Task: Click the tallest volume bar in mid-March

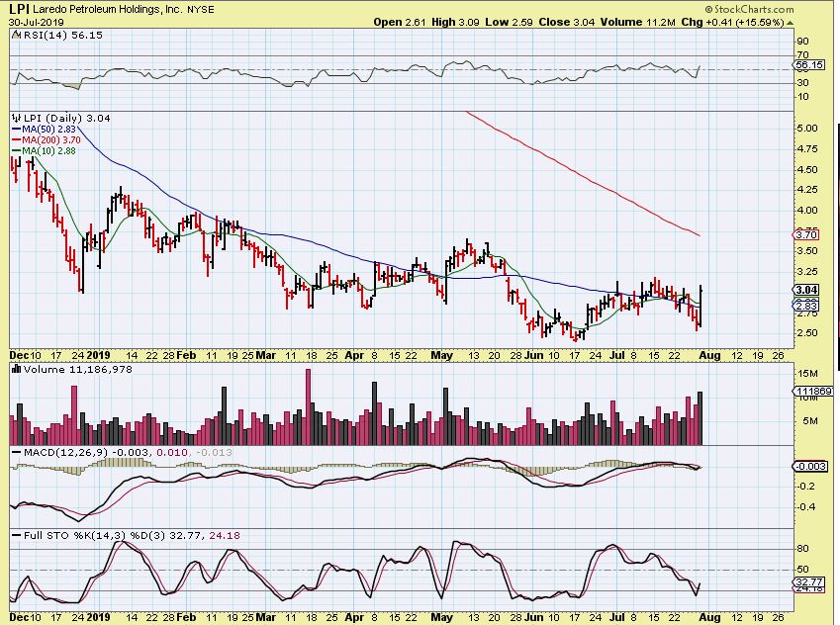Action: coord(308,407)
